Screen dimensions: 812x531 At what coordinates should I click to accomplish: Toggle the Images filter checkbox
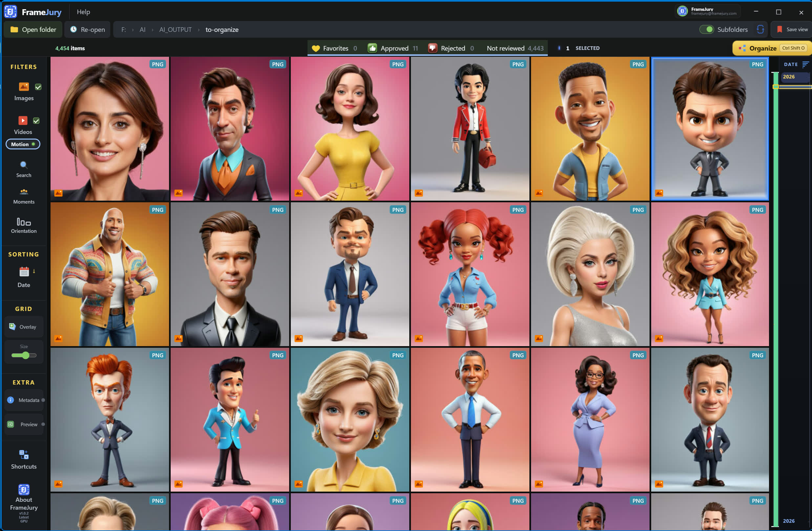point(38,87)
